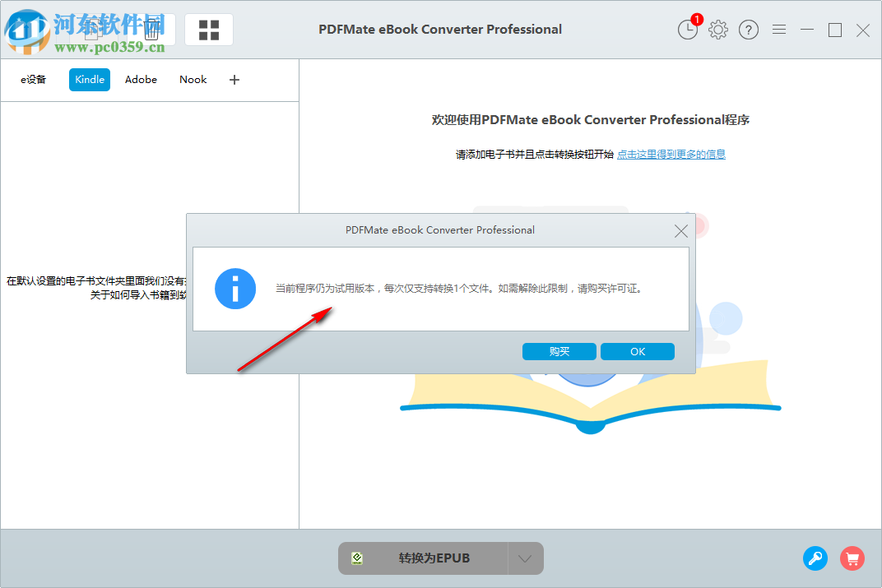The width and height of the screenshot is (882, 588).
Task: Open the history clock icon with notification badge
Action: pos(688,30)
